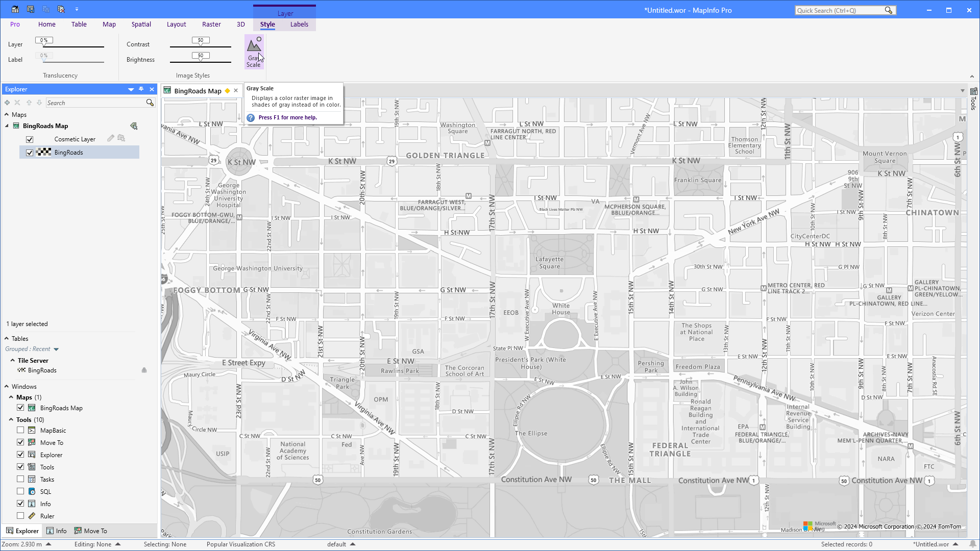Uncheck the BingRoads layer visibility checkbox

point(29,152)
